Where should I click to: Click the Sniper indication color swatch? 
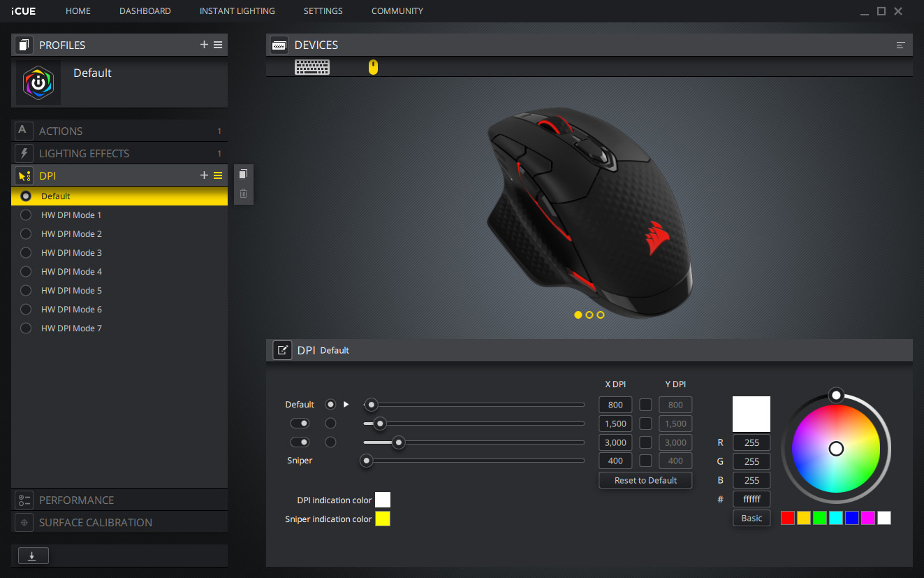383,519
